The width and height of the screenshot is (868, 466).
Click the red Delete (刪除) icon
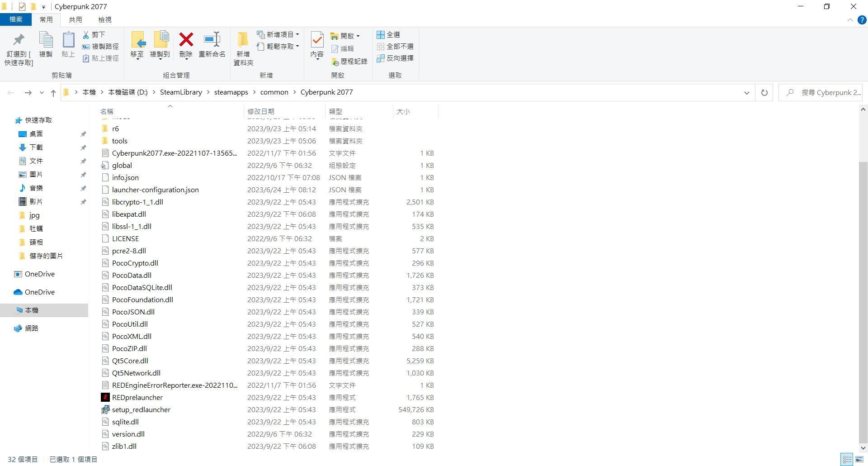pos(186,40)
